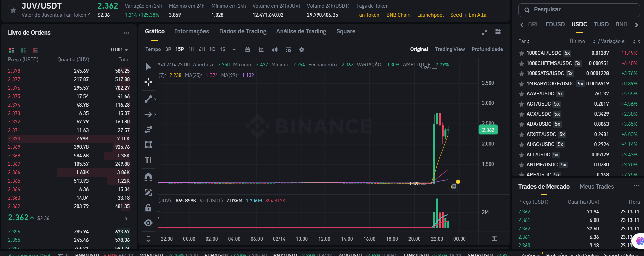Select the text annotation tool

[x=148, y=160]
